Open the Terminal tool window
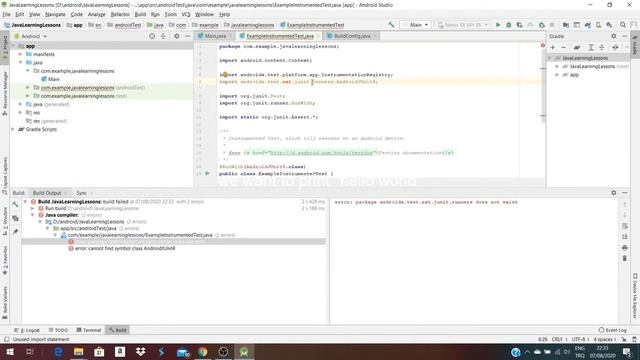This screenshot has width=640, height=360. tap(89, 330)
